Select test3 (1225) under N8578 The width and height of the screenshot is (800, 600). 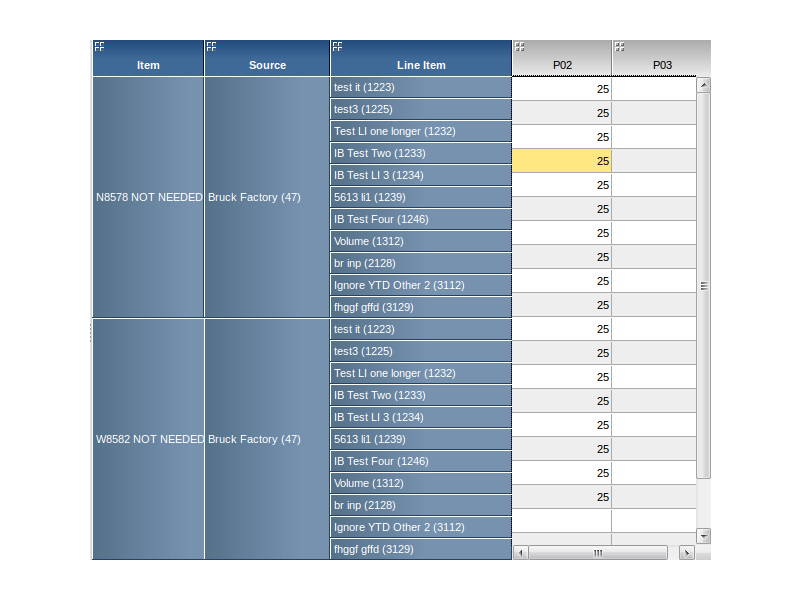point(421,109)
